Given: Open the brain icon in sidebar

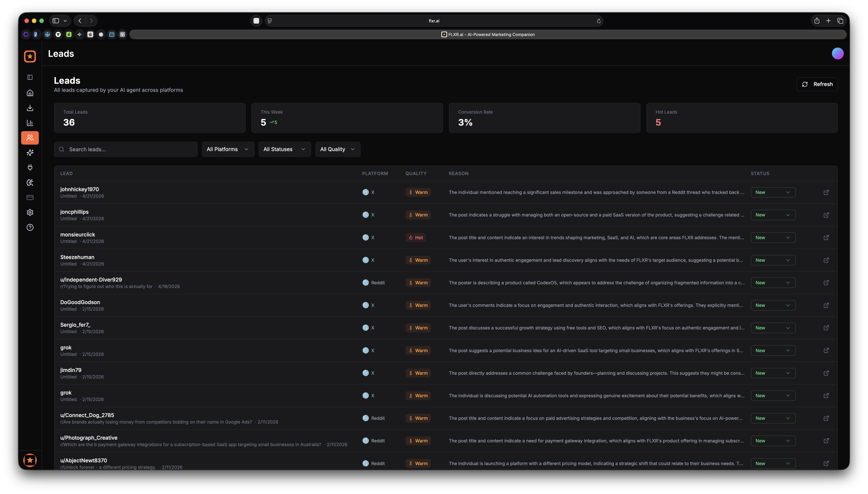Looking at the screenshot, I should tap(30, 183).
